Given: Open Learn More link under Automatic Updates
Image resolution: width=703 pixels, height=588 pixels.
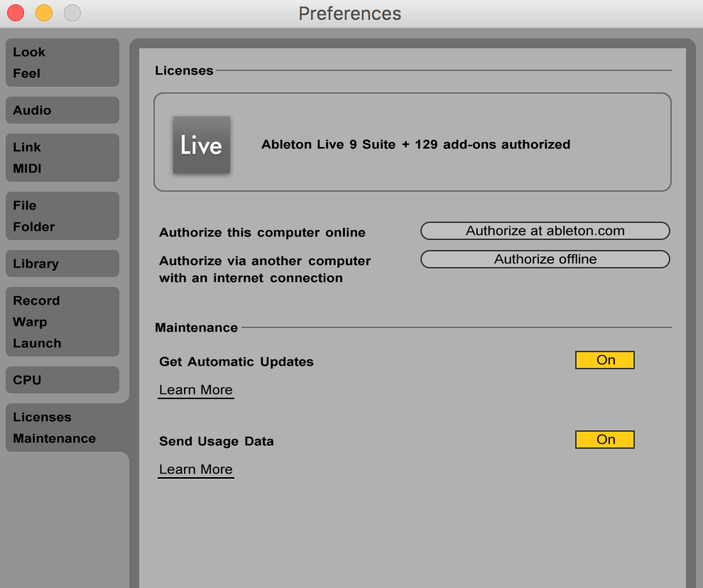Looking at the screenshot, I should (x=196, y=390).
